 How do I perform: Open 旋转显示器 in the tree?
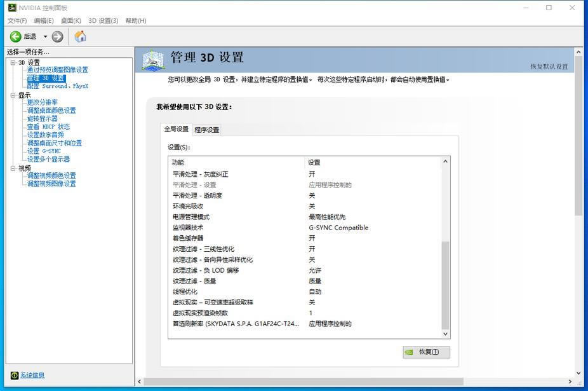point(42,119)
